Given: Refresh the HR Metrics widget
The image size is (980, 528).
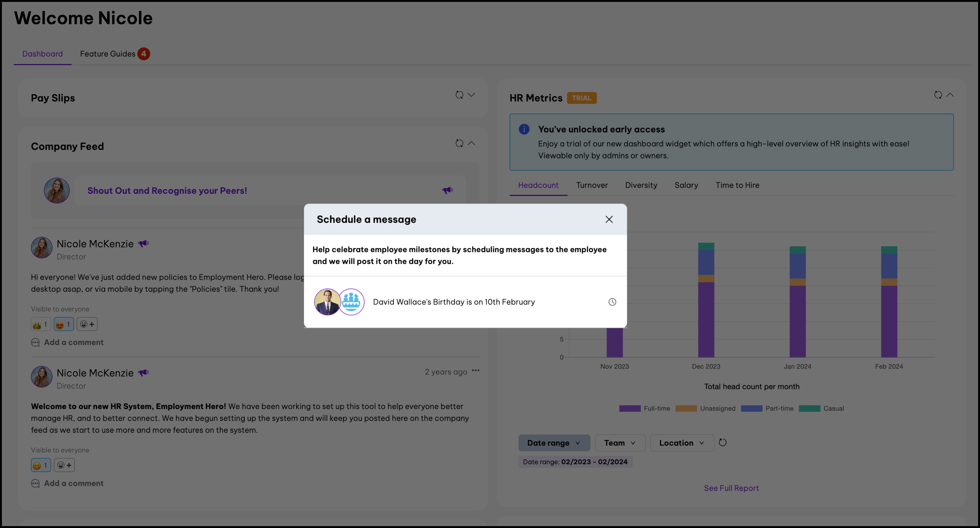Looking at the screenshot, I should click(938, 95).
